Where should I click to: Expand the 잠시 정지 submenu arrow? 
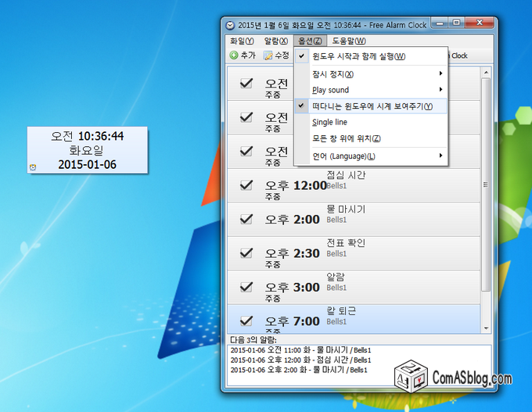[440, 73]
